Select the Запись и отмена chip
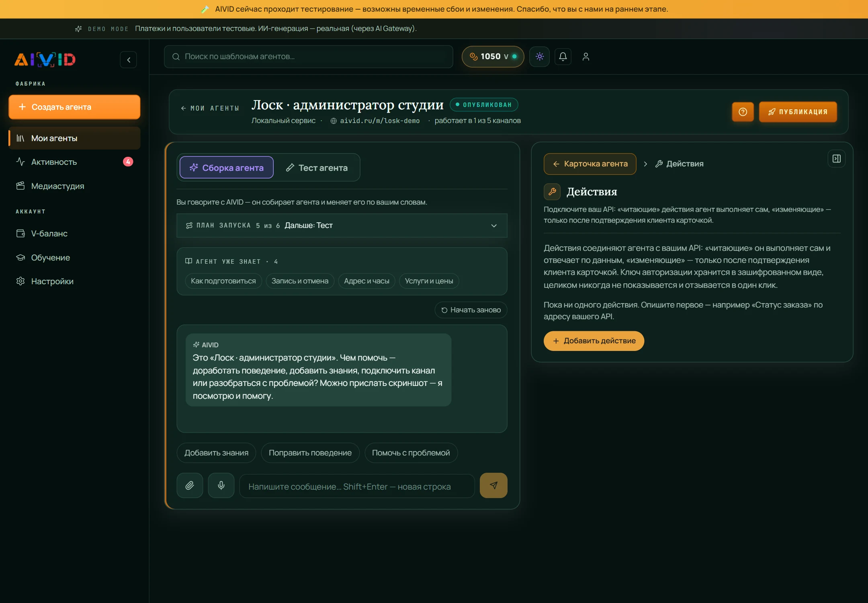Viewport: 868px width, 603px height. tap(300, 281)
